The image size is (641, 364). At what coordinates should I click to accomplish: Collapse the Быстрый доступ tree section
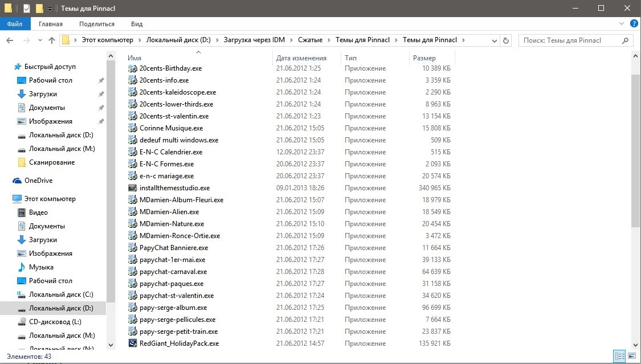pos(7,67)
